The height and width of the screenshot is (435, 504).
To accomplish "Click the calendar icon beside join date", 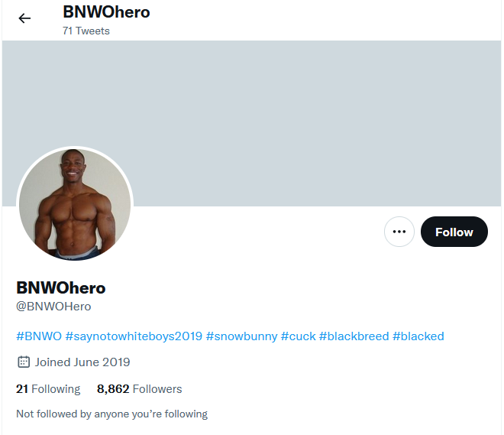I will click(x=24, y=362).
